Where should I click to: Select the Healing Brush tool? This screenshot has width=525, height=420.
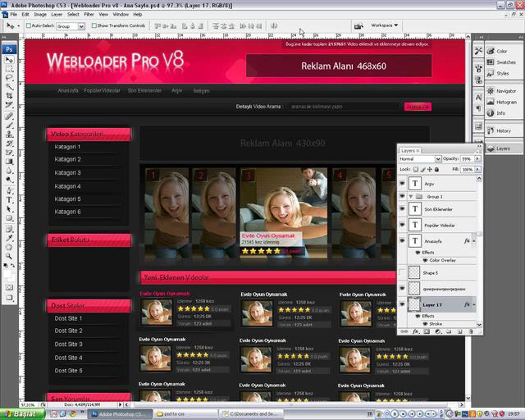pyautogui.click(x=9, y=116)
